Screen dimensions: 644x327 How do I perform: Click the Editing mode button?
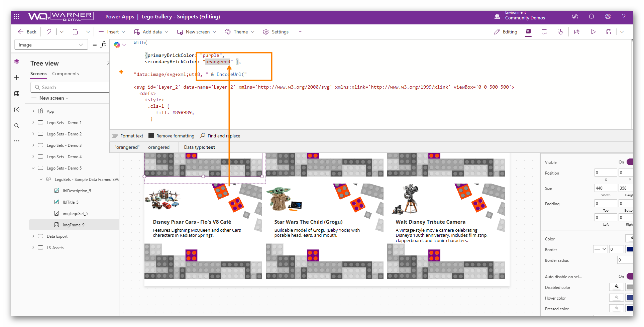tap(506, 32)
